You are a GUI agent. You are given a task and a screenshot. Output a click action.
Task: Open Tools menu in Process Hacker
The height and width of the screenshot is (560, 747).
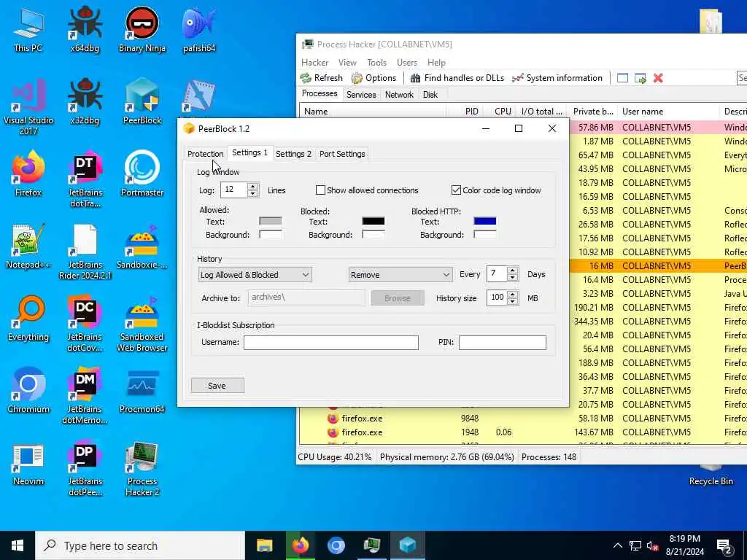click(377, 63)
